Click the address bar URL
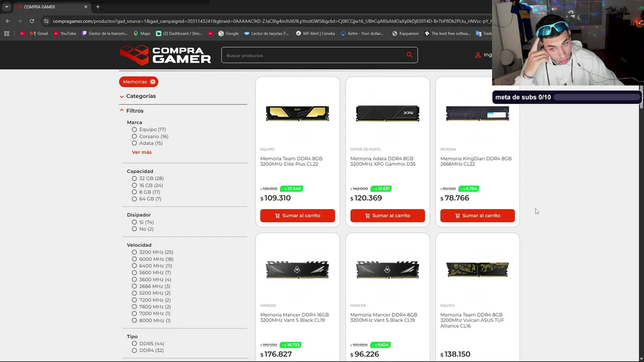This screenshot has height=362, width=644. [272, 21]
